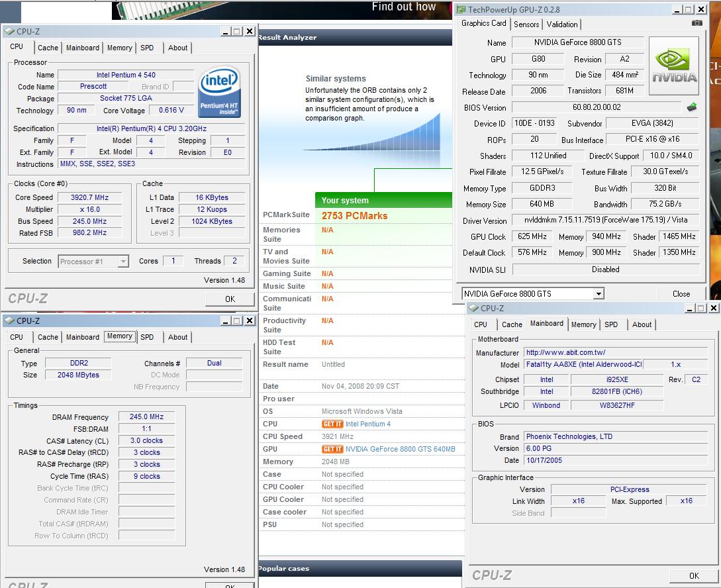Open Memory tab in top CPU-Z window

coord(120,48)
